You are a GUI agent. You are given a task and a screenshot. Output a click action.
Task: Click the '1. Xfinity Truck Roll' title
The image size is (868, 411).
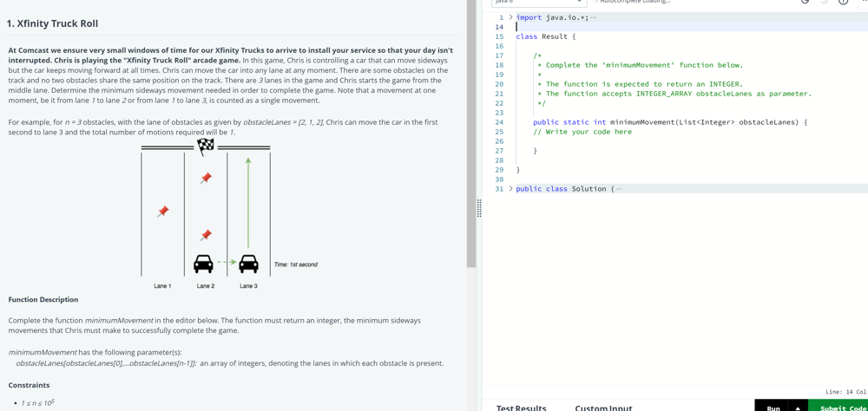pyautogui.click(x=53, y=24)
